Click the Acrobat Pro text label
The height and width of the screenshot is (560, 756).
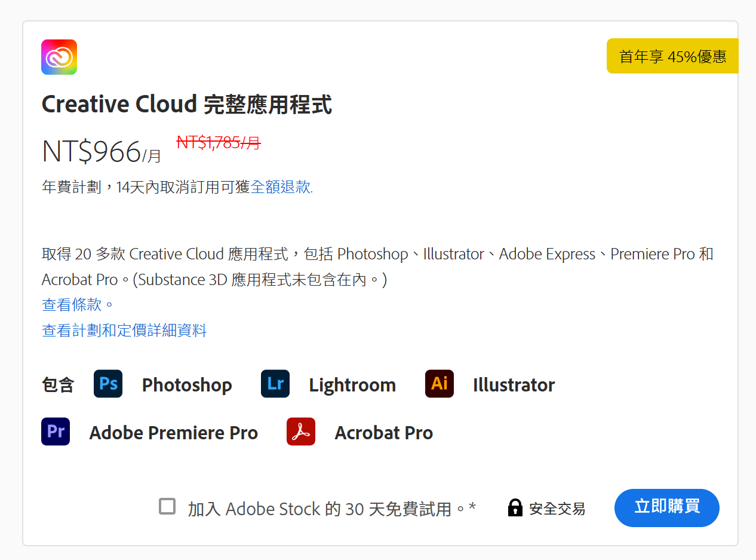[384, 433]
